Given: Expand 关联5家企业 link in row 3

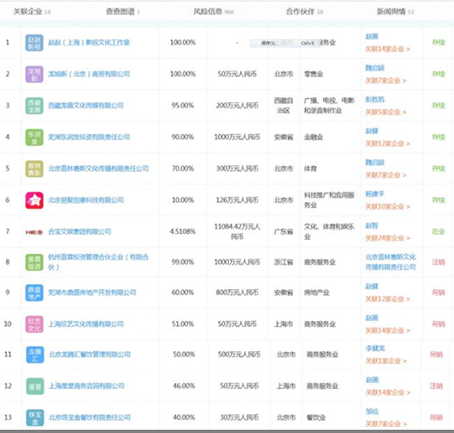Looking at the screenshot, I should (386, 112).
